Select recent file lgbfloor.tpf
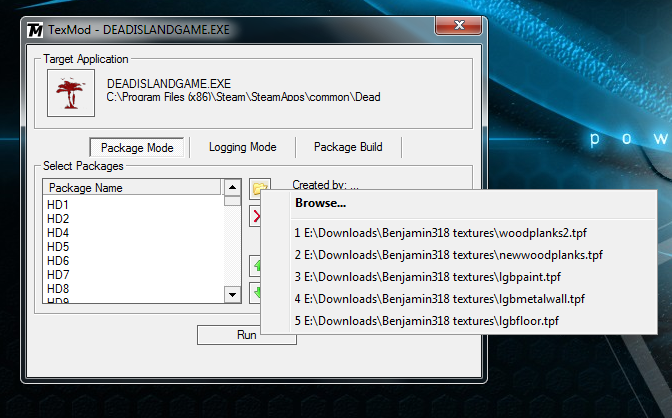 [x=459, y=321]
